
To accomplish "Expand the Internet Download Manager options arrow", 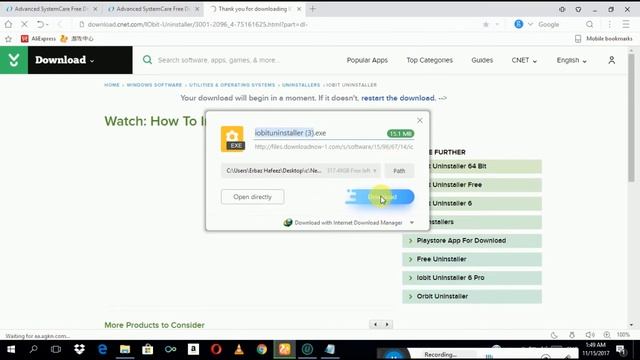I will 412,222.
